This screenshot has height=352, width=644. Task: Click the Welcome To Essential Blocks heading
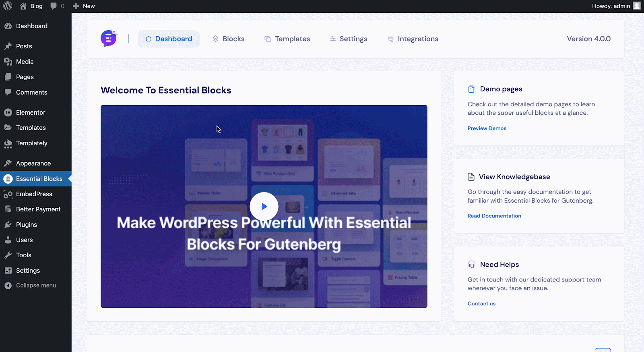[166, 90]
